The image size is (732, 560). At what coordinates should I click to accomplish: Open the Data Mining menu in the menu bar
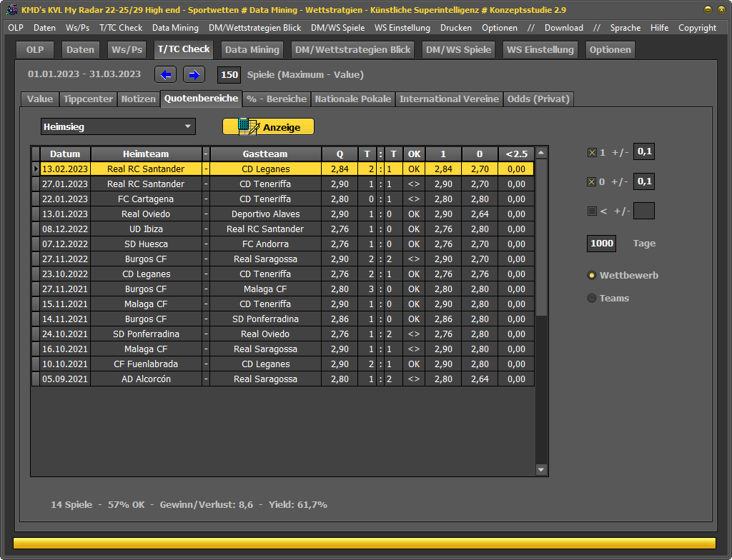click(175, 28)
